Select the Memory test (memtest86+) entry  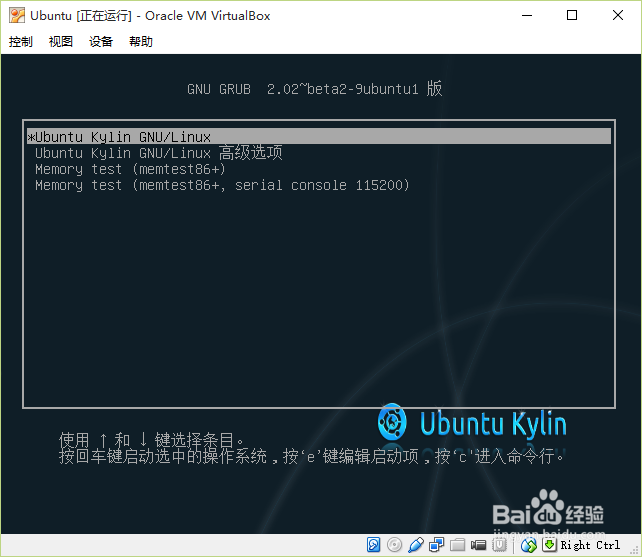click(x=130, y=169)
